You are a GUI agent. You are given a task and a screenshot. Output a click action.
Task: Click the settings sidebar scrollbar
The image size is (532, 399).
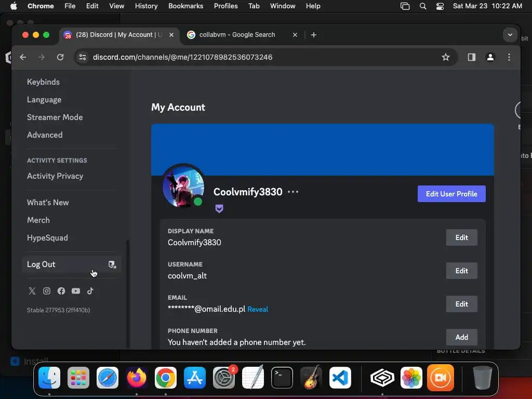[128, 294]
